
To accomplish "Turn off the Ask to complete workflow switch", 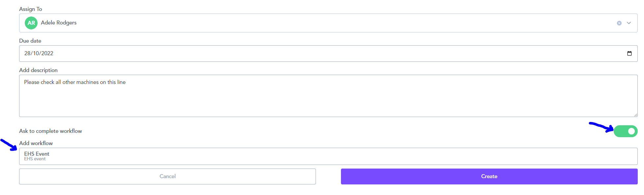I will (x=626, y=131).
